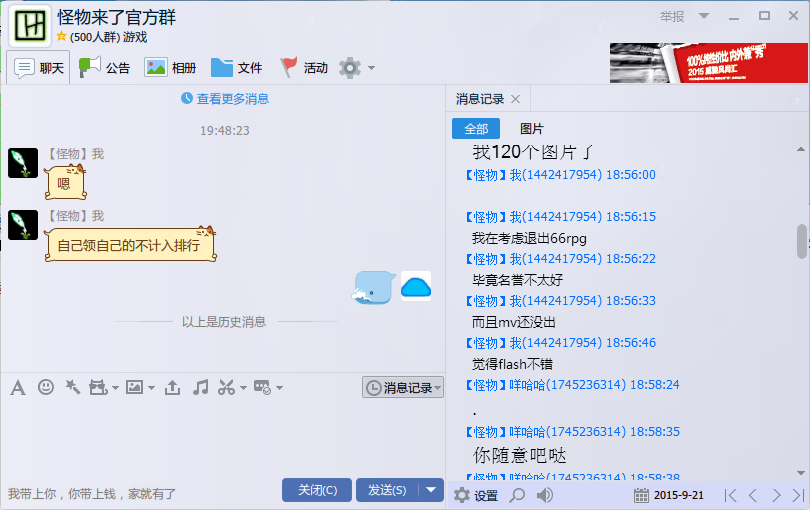The height and width of the screenshot is (510, 810).
Task: Click the 举报 report link
Action: point(672,16)
